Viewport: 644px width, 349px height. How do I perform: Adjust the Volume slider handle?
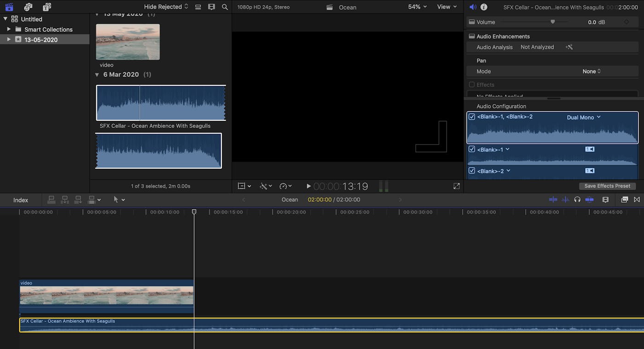[552, 22]
